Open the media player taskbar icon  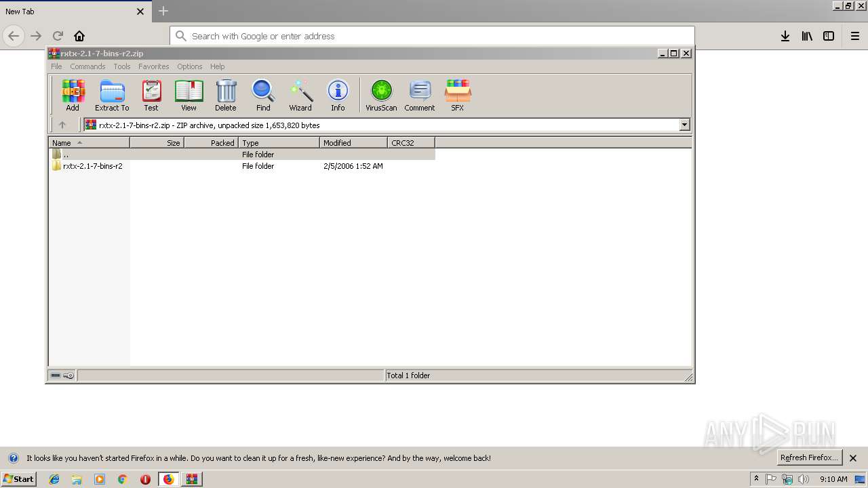[x=100, y=479]
